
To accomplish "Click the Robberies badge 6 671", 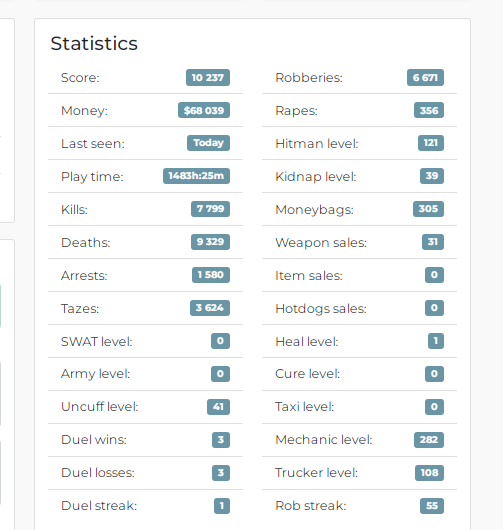I will click(425, 77).
